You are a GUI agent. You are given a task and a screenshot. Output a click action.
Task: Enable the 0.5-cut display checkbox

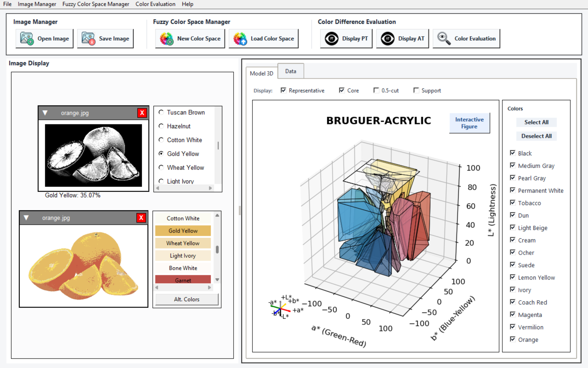pos(376,90)
